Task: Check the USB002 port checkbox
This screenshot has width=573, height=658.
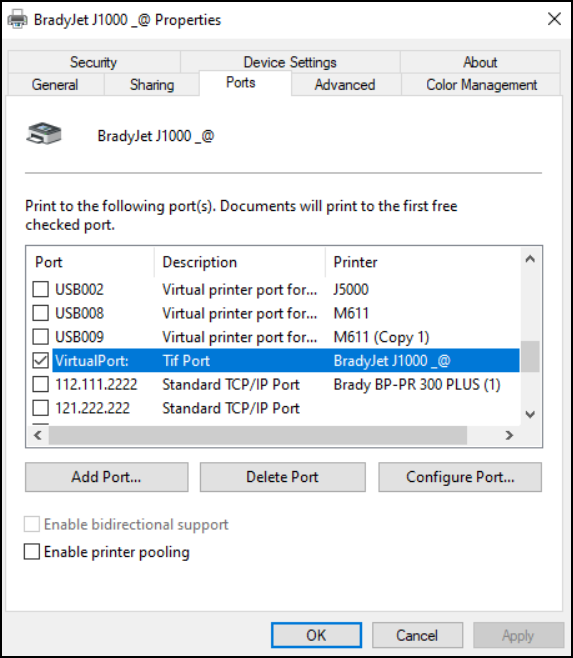Action: pyautogui.click(x=41, y=289)
